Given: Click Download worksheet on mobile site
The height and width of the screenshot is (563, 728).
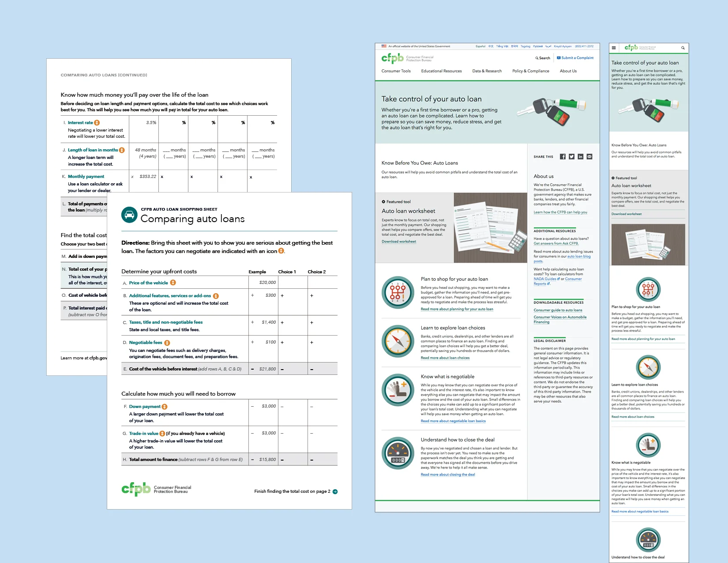Looking at the screenshot, I should click(627, 214).
